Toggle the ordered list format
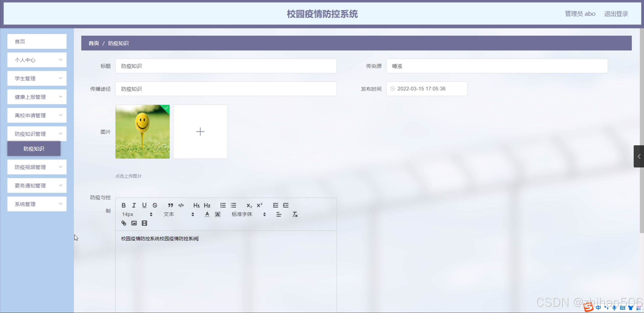The height and width of the screenshot is (313, 644). click(x=223, y=205)
